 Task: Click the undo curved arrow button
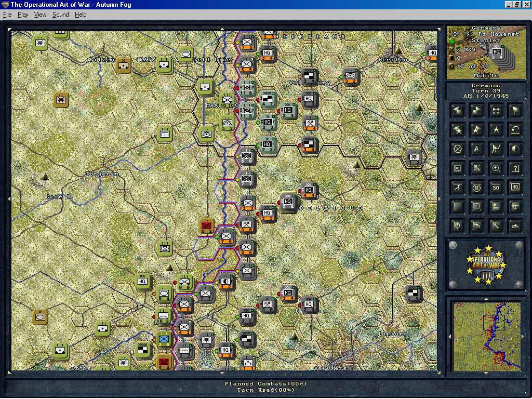(515, 130)
